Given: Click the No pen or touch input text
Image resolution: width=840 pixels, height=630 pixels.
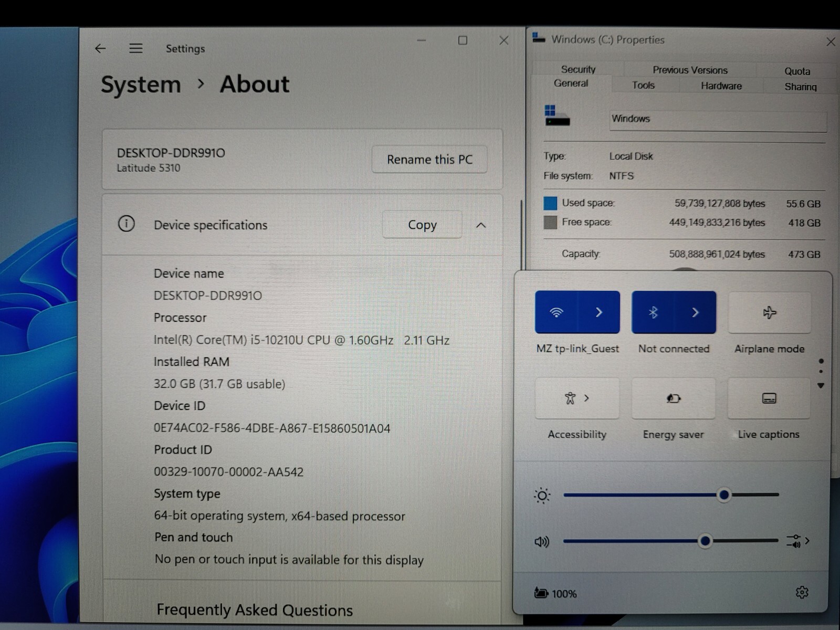Looking at the screenshot, I should tap(289, 560).
